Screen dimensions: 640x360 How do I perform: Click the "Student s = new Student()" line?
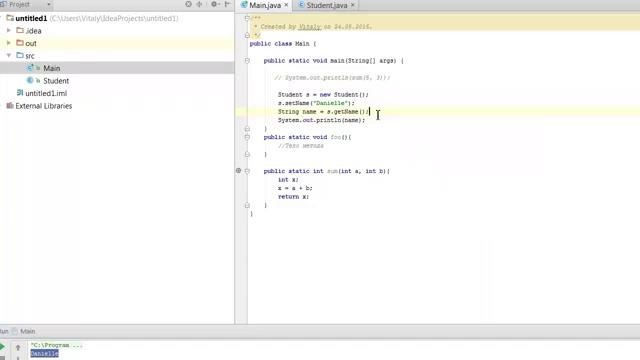click(x=323, y=95)
